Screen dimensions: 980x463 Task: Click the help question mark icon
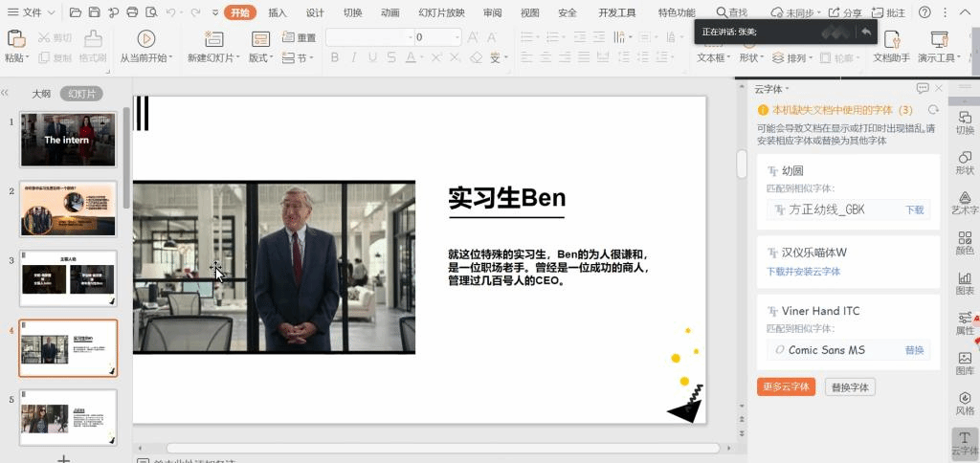coord(925,12)
